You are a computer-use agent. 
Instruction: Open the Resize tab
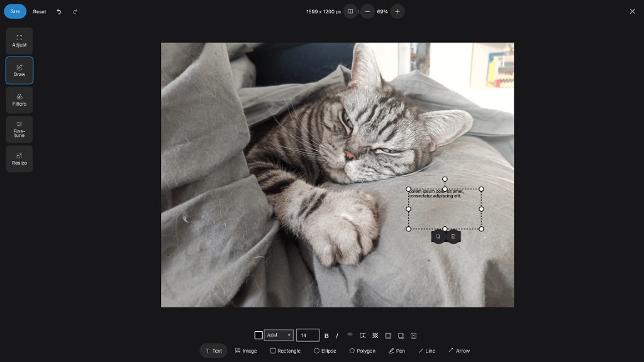[19, 159]
